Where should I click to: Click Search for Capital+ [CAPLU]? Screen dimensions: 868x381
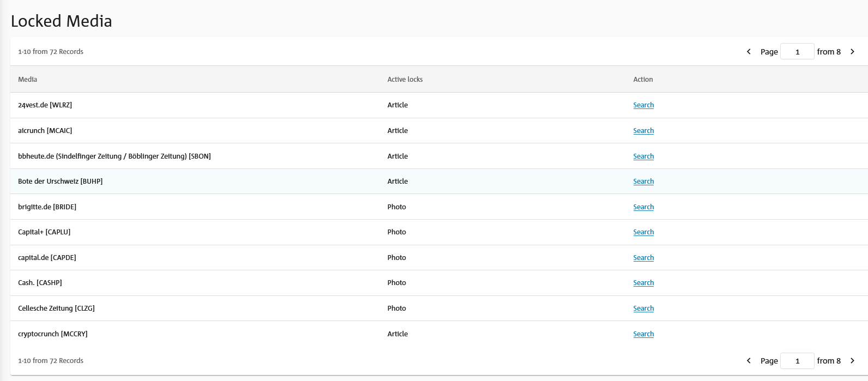tap(643, 232)
